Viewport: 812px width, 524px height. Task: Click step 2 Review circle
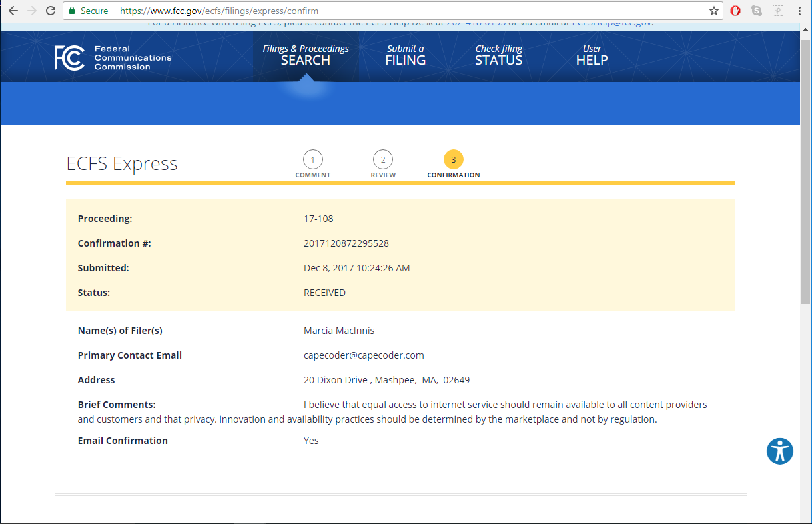pos(382,160)
